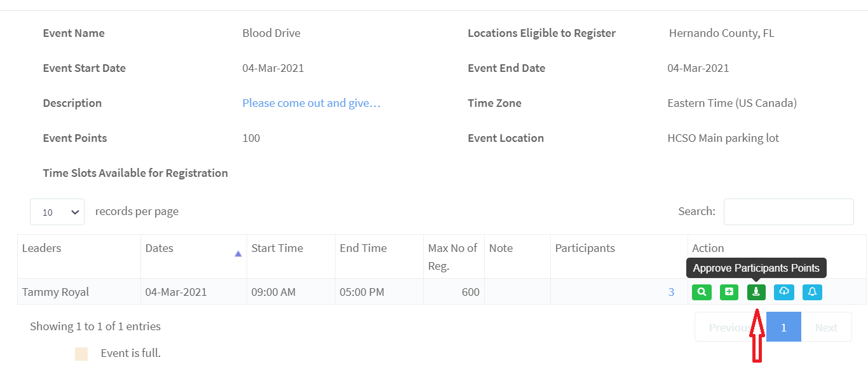The width and height of the screenshot is (868, 369).
Task: Click the Event End Date value
Action: coord(698,68)
